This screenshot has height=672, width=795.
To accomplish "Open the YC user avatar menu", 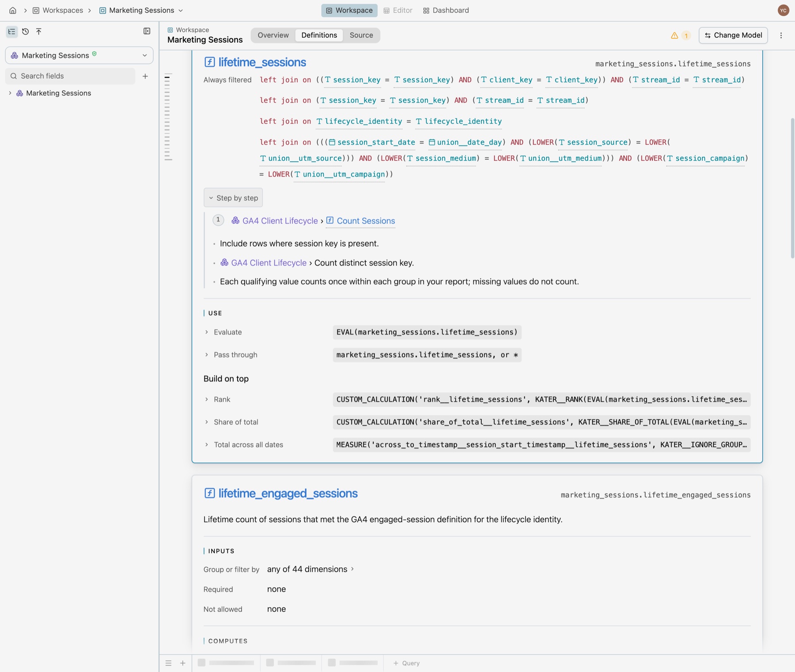I will tap(784, 10).
